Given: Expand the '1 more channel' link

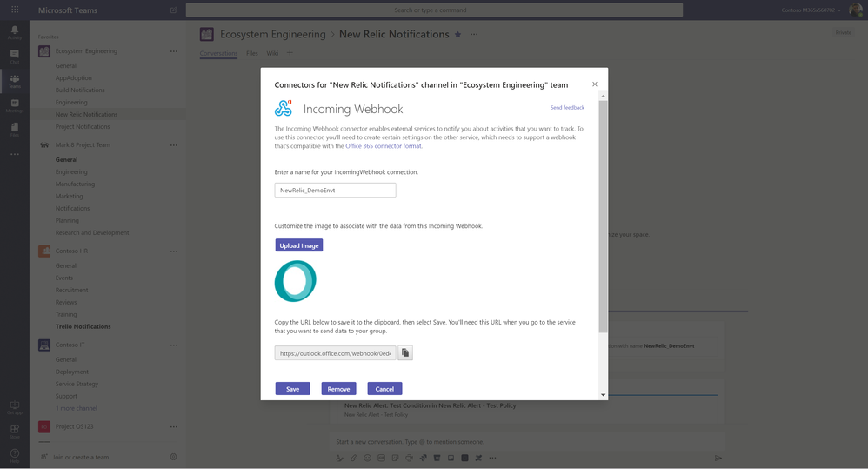Looking at the screenshot, I should pyautogui.click(x=77, y=408).
